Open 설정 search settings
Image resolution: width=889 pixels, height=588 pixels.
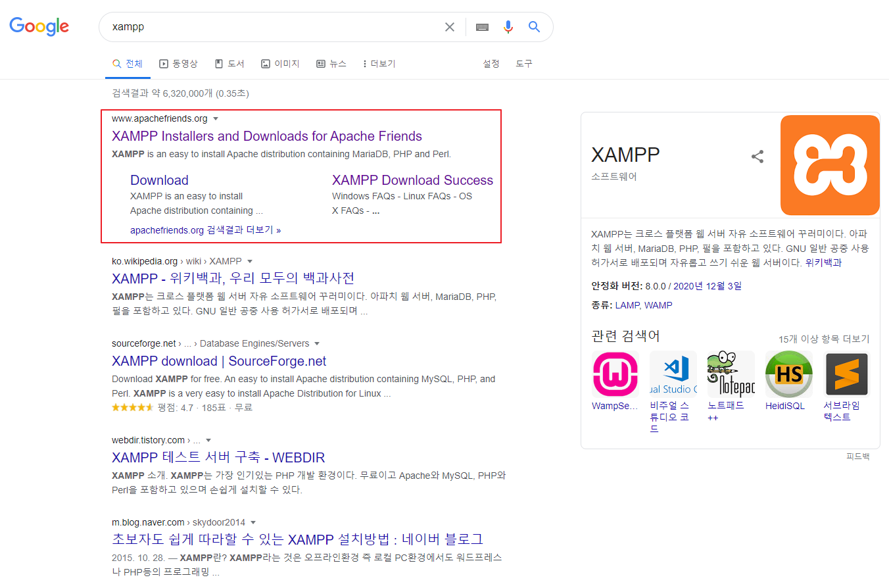pos(491,64)
